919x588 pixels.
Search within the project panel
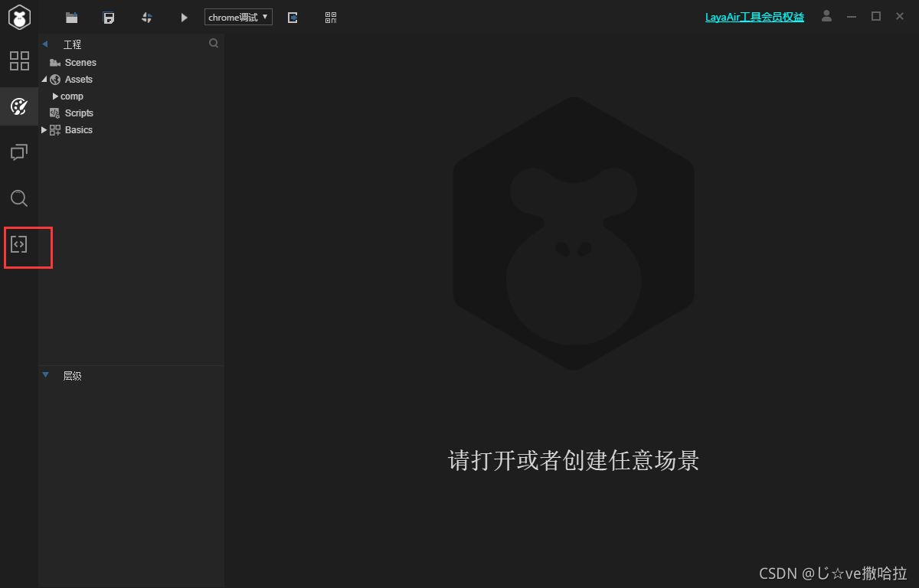[214, 44]
